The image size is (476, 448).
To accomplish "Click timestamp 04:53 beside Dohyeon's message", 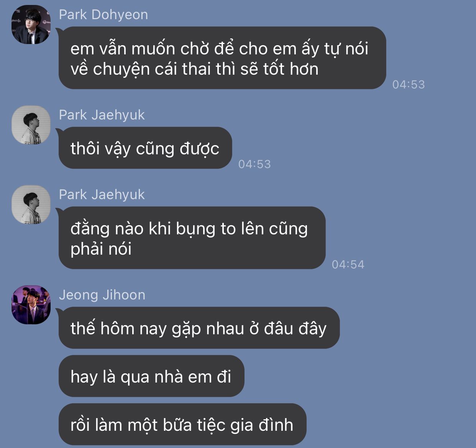I will click(409, 84).
